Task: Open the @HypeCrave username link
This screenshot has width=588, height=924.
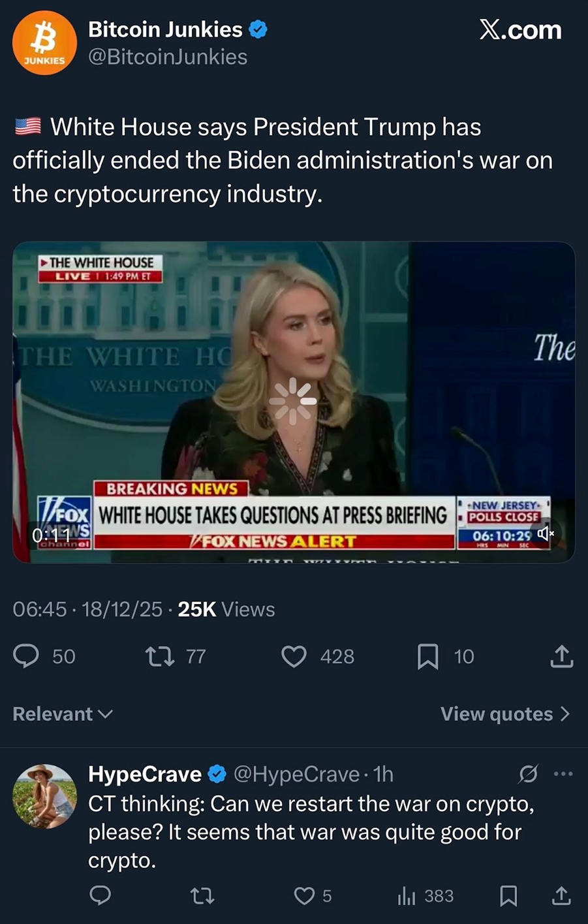Action: (x=296, y=774)
